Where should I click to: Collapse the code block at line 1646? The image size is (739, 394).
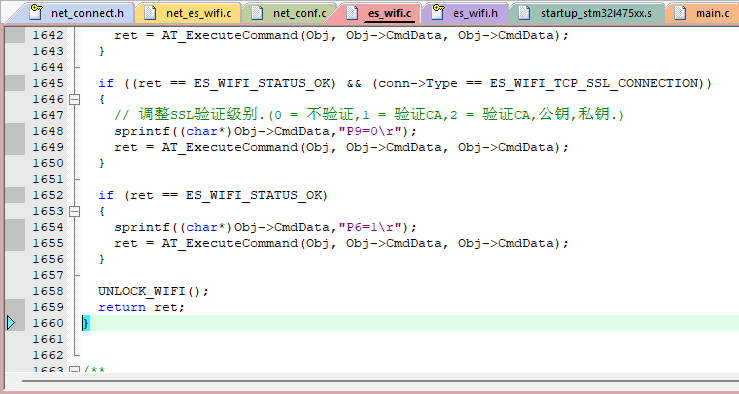[74, 99]
